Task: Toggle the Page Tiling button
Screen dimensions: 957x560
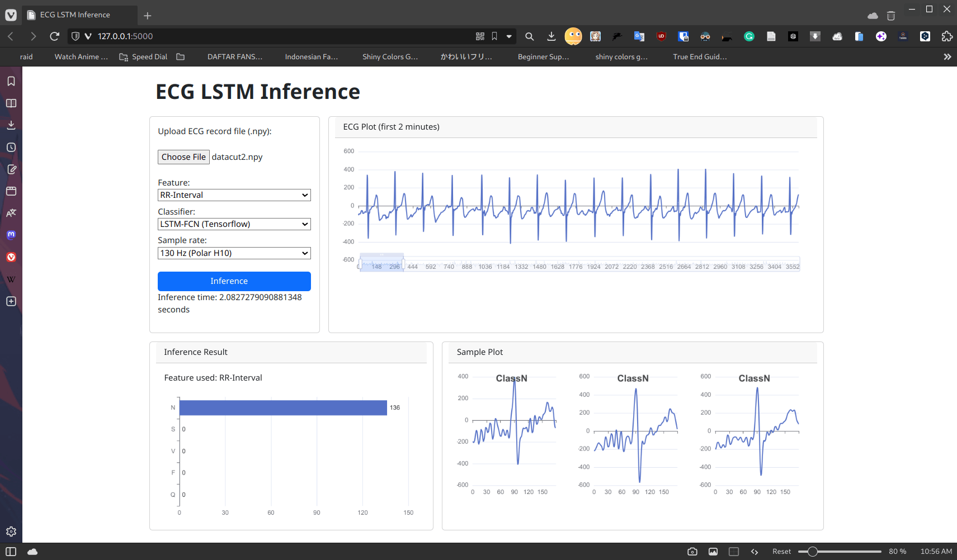Action: click(734, 552)
